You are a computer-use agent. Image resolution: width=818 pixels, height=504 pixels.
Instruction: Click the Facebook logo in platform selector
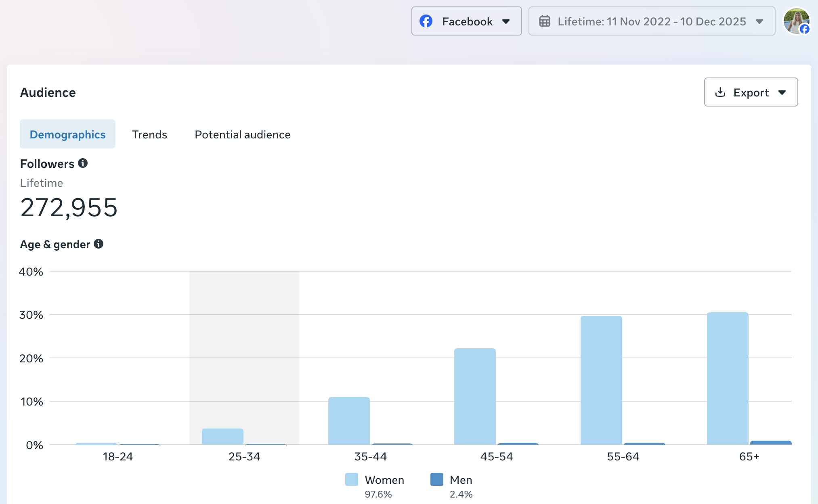pos(426,21)
